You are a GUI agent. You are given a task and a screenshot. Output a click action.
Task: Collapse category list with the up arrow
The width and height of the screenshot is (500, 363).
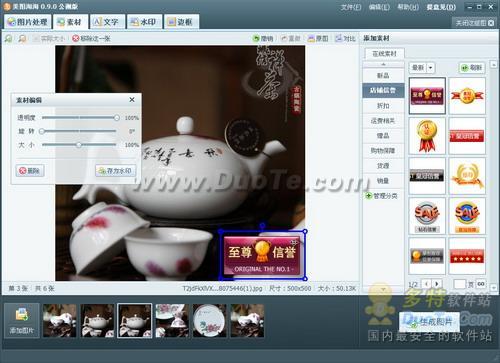pos(383,64)
